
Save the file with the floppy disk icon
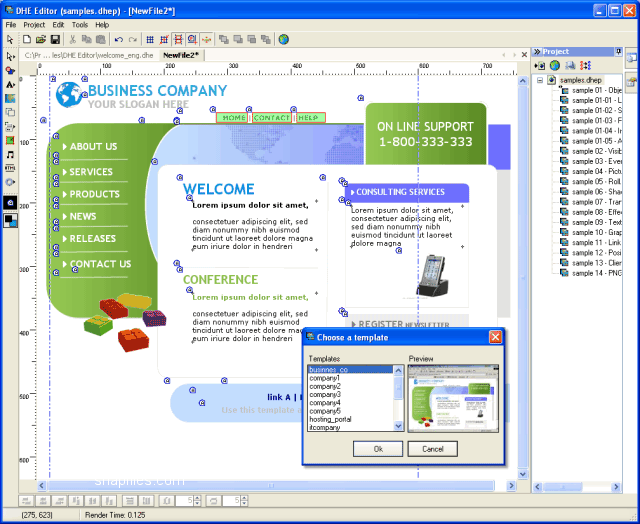pyautogui.click(x=55, y=39)
